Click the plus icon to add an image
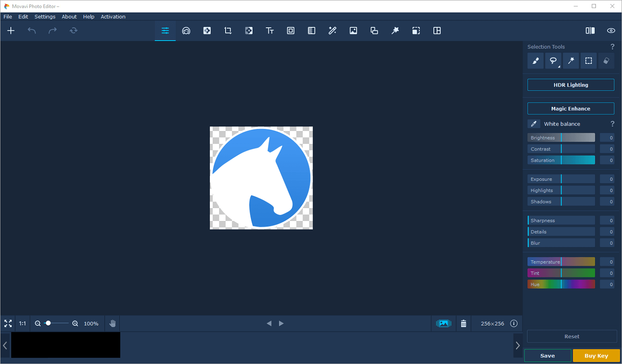 point(11,31)
